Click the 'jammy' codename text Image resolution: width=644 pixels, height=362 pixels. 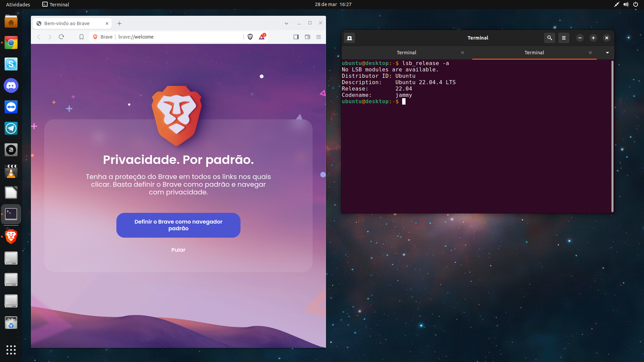click(404, 95)
